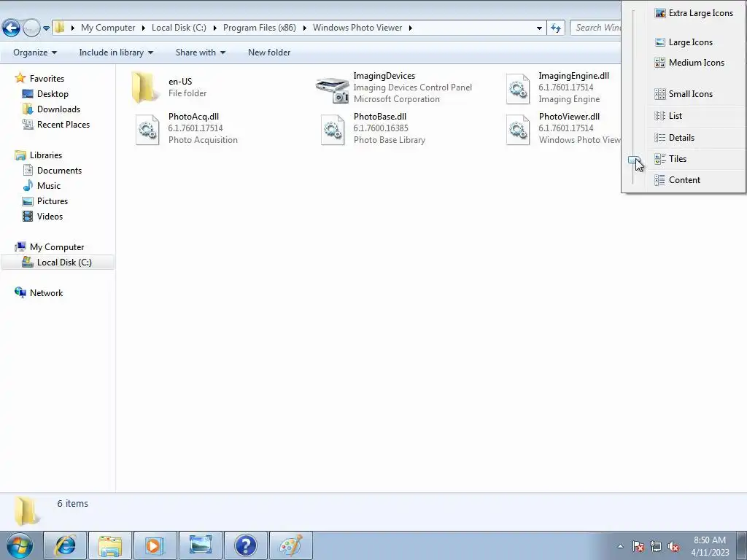Screen dimensions: 747x560
Task: Open Windows Media Player from taskbar
Action: (x=155, y=545)
